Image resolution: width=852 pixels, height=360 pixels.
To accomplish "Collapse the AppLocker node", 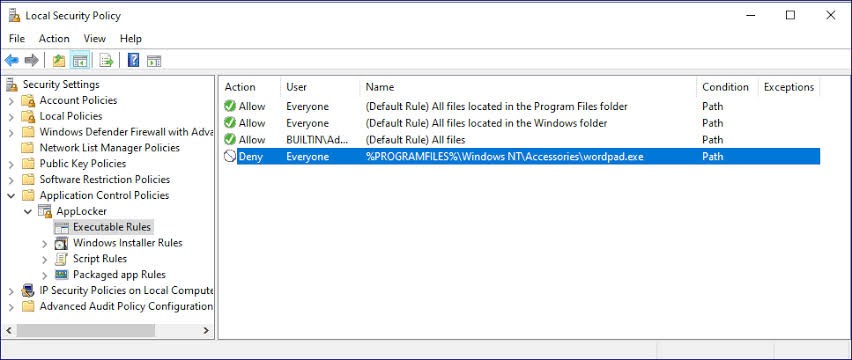I will coord(28,211).
